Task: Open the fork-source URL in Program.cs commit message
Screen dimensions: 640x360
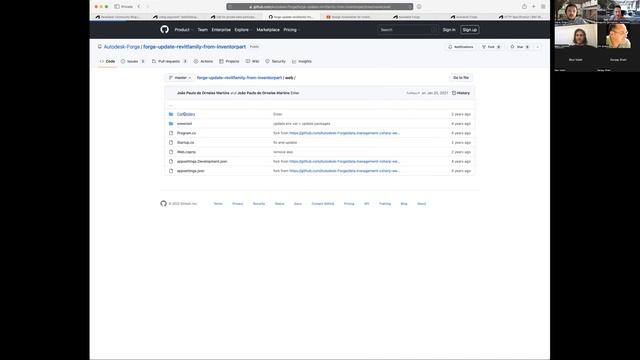Action: pos(344,133)
